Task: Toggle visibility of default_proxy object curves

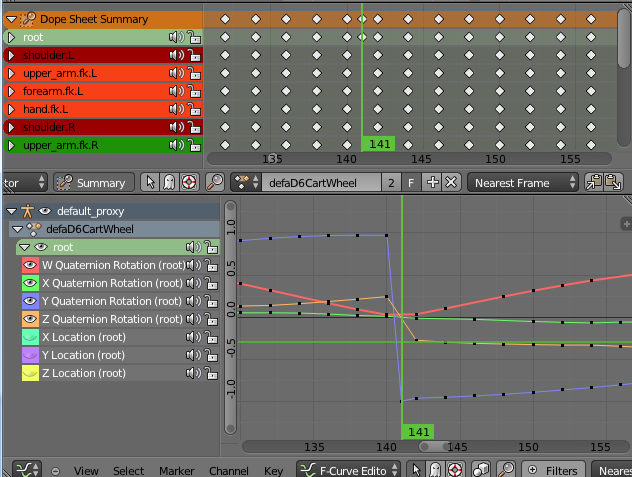Action: [x=45, y=211]
